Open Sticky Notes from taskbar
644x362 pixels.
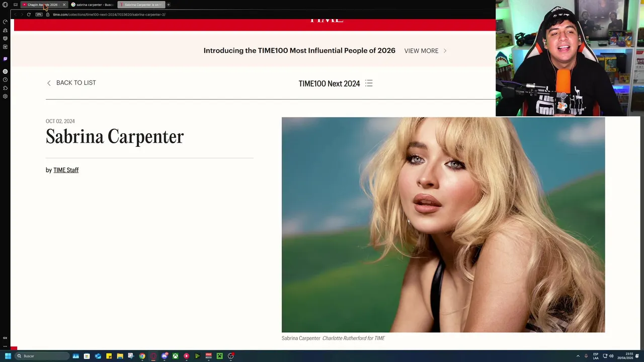click(x=109, y=356)
